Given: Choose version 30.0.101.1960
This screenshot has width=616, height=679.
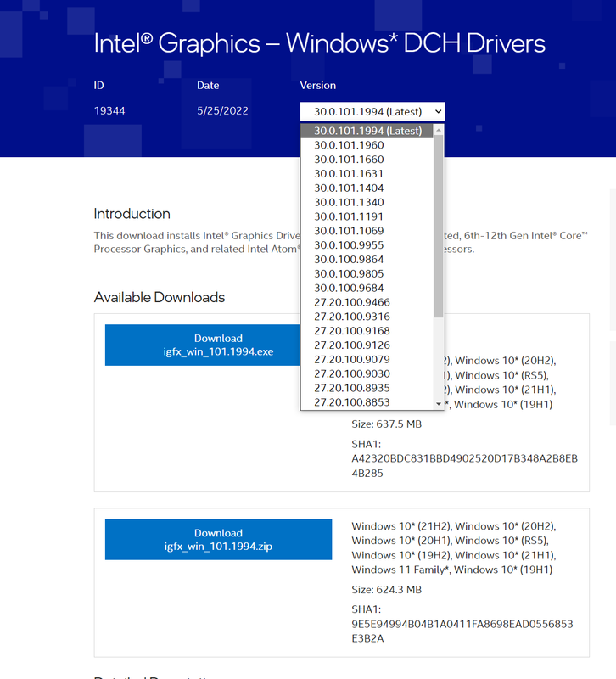Looking at the screenshot, I should pyautogui.click(x=367, y=145).
